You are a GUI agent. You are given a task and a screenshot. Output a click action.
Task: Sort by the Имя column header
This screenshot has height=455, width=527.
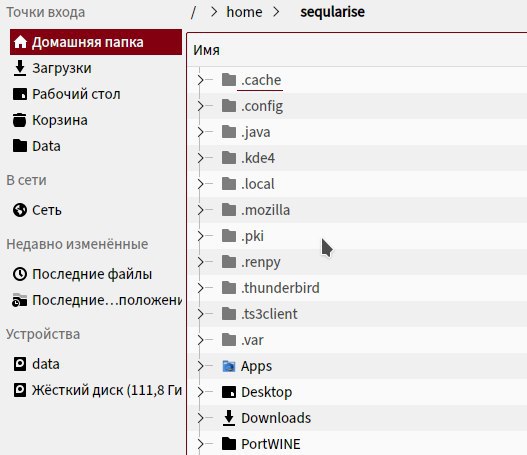coord(206,50)
